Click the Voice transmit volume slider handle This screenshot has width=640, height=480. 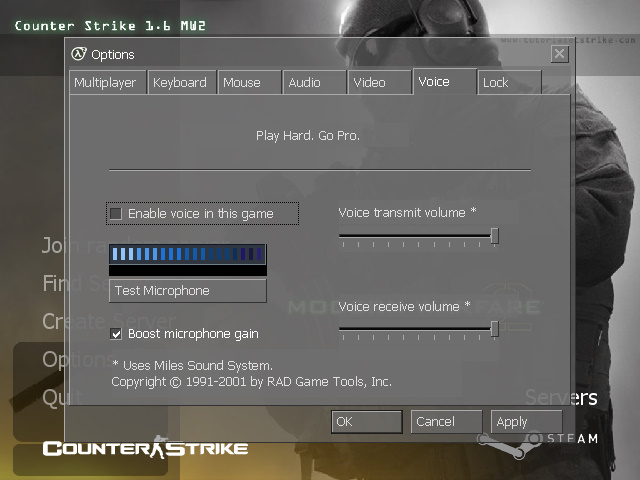tap(494, 236)
